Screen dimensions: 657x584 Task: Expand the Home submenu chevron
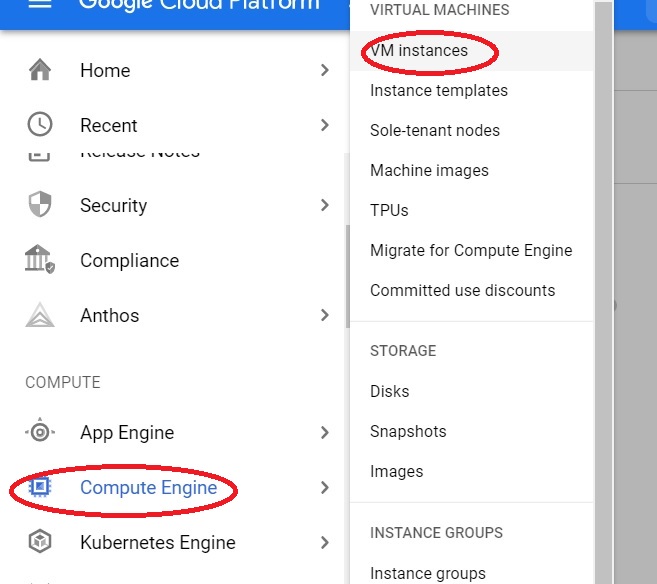(x=324, y=70)
